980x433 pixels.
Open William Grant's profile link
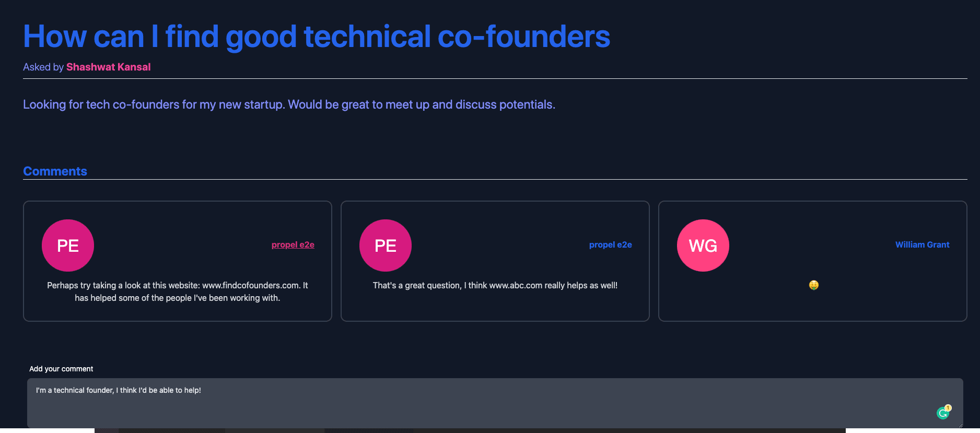coord(923,244)
